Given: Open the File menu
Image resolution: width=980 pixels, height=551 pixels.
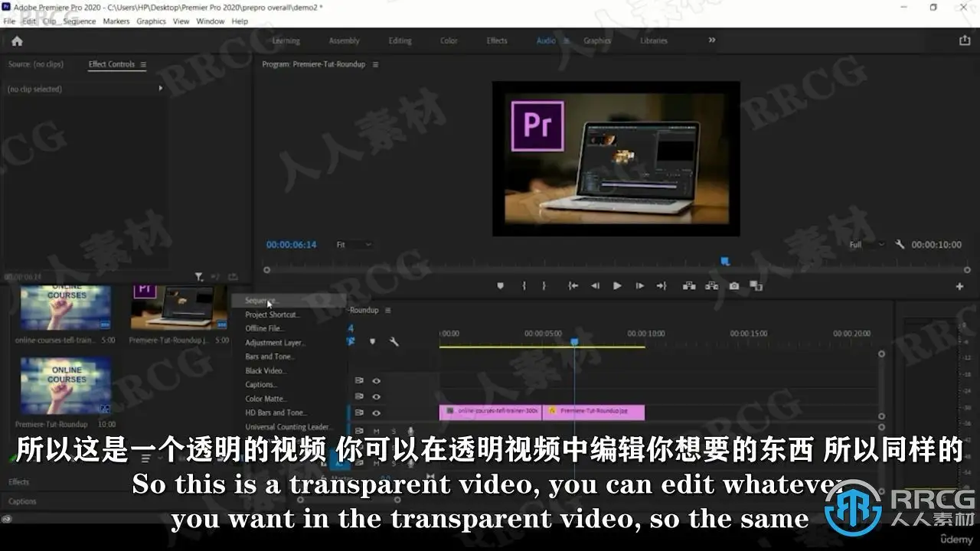Looking at the screenshot, I should [x=9, y=21].
